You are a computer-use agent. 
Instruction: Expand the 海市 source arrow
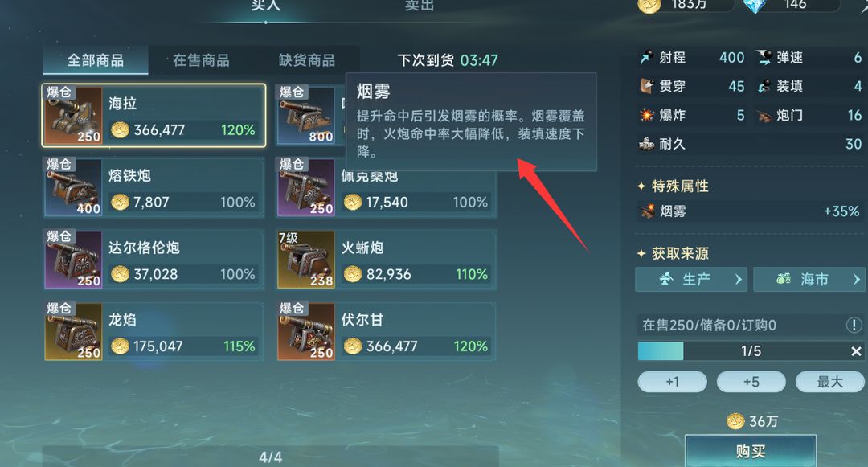(x=857, y=280)
